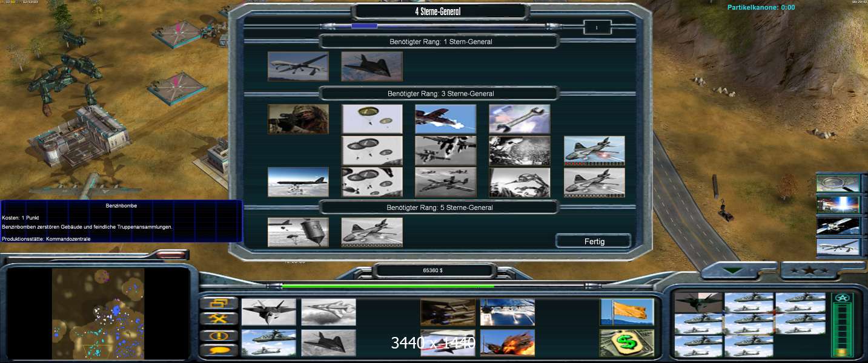Viewport: 868px width, 363px height.
Task: Click the Benzinbombe tooltip title
Action: pyautogui.click(x=121, y=206)
